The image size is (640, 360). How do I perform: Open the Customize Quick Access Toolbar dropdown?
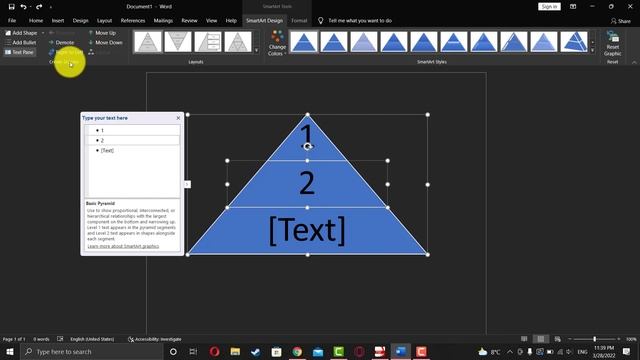pos(51,7)
